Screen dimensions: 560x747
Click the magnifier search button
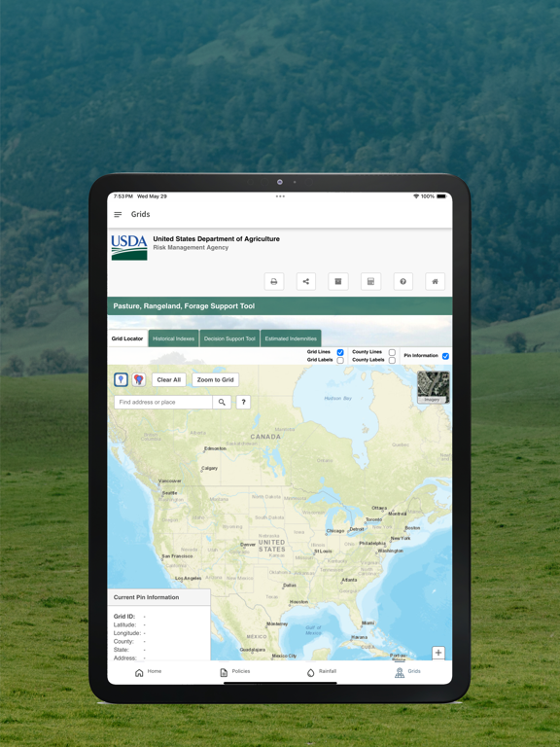(x=222, y=402)
